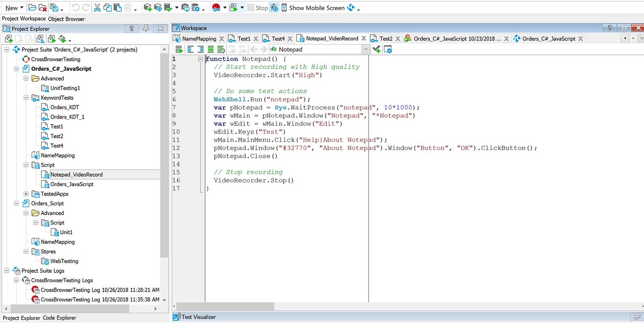
Task: Collapse the KeywordTests folder node
Action: 26,98
